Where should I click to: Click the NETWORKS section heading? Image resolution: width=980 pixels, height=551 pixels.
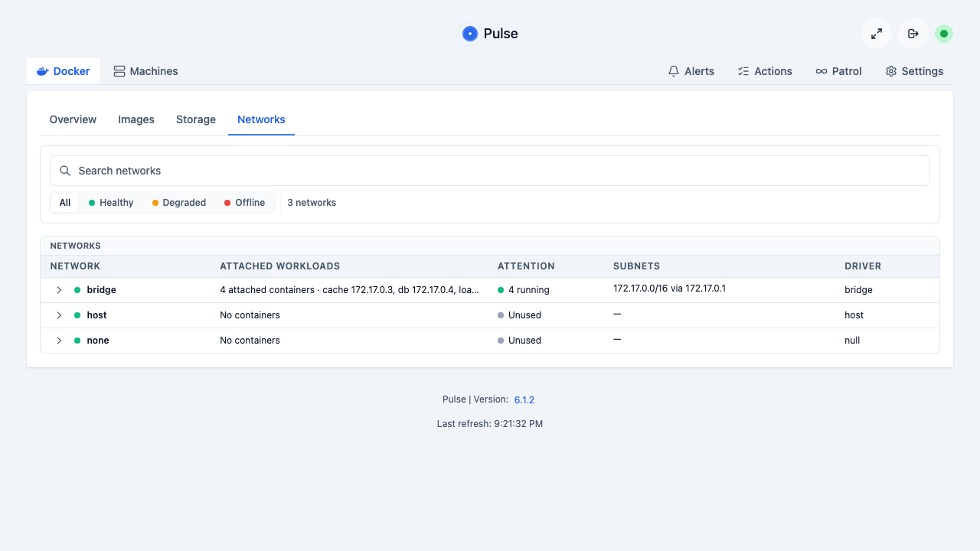click(75, 246)
